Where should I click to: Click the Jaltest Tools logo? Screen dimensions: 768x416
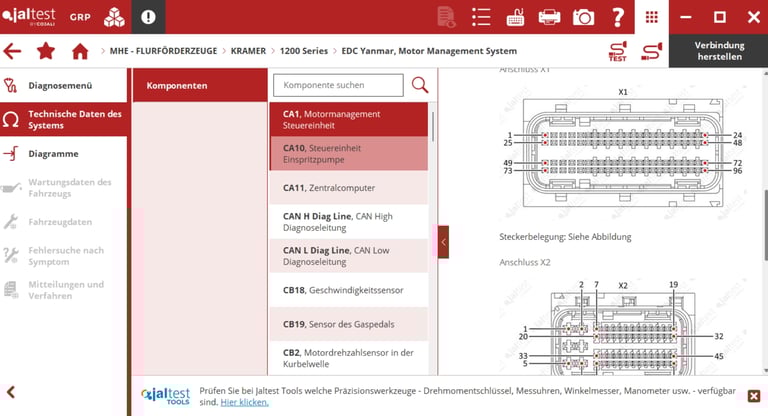[166, 396]
